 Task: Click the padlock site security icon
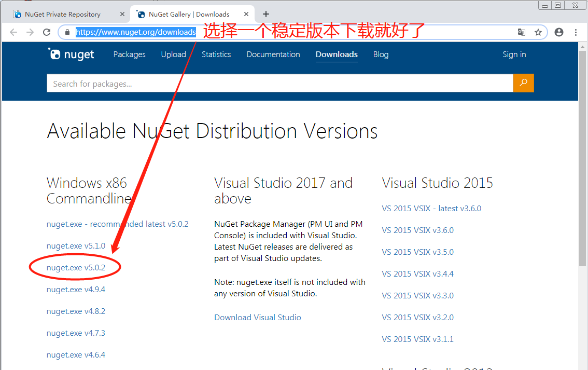click(67, 32)
